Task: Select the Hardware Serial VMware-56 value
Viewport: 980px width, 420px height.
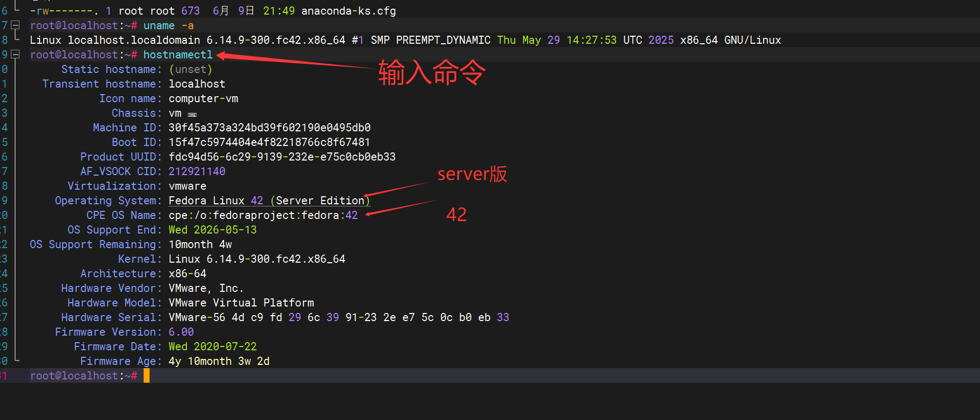Action: pos(339,317)
